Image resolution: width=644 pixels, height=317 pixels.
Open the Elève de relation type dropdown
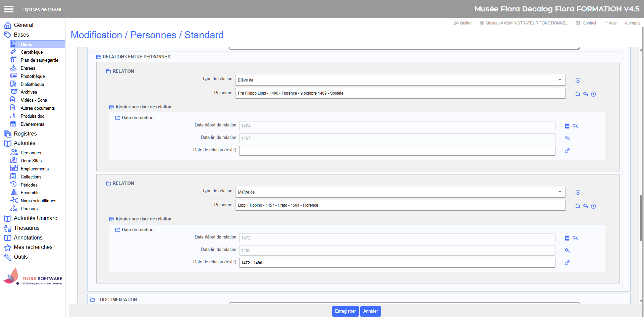pos(400,80)
